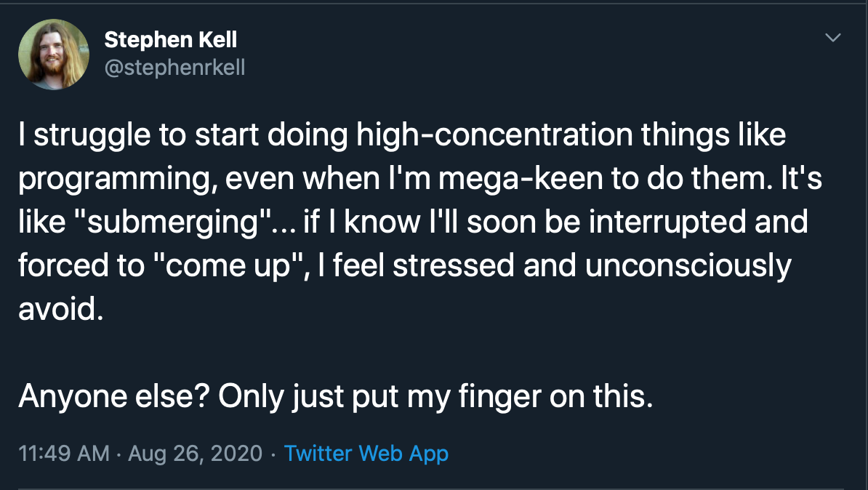Expand the tweet options chevron menu
The image size is (868, 490).
[833, 37]
